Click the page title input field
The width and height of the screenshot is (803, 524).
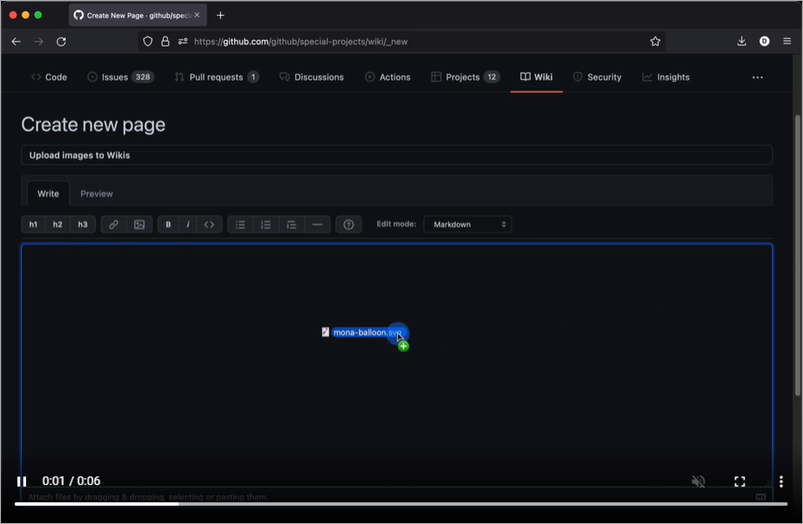tap(397, 155)
